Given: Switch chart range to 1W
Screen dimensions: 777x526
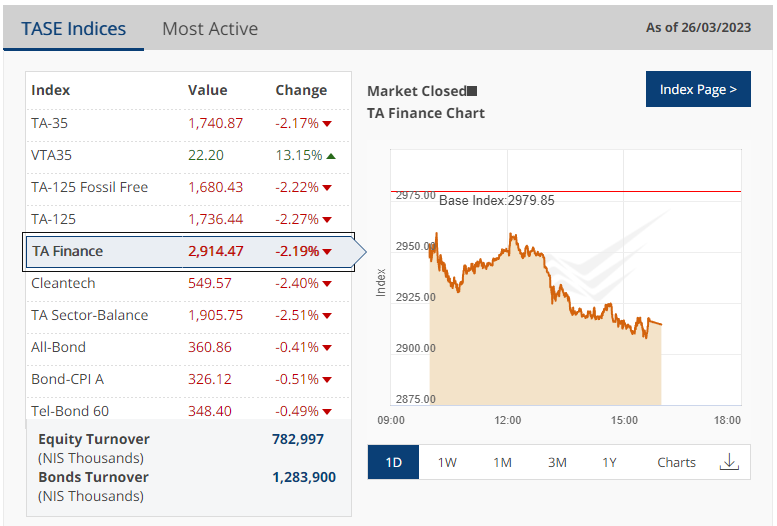Looking at the screenshot, I should [447, 462].
